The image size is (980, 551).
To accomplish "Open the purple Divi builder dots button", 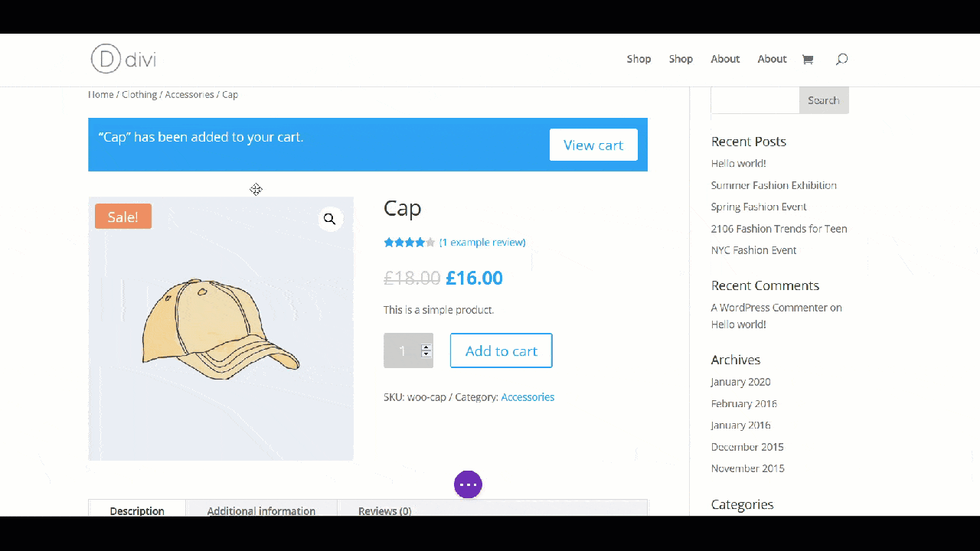I will point(468,484).
